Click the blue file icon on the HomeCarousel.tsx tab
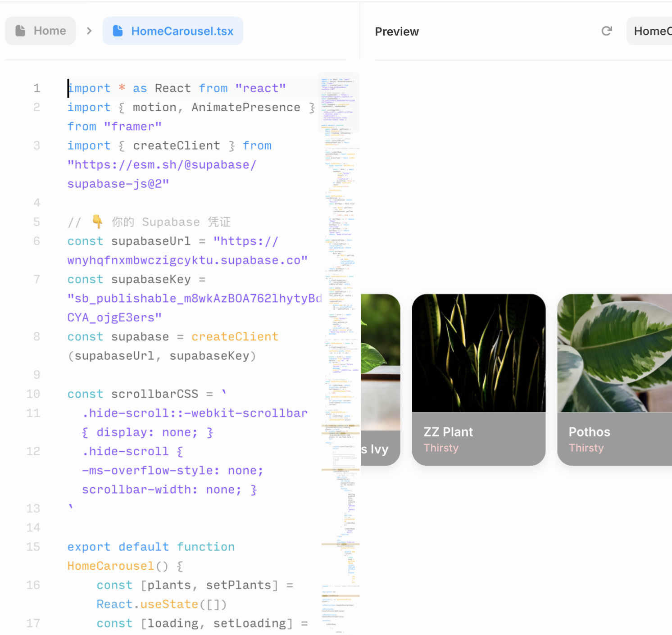The image size is (672, 635). pyautogui.click(x=118, y=31)
